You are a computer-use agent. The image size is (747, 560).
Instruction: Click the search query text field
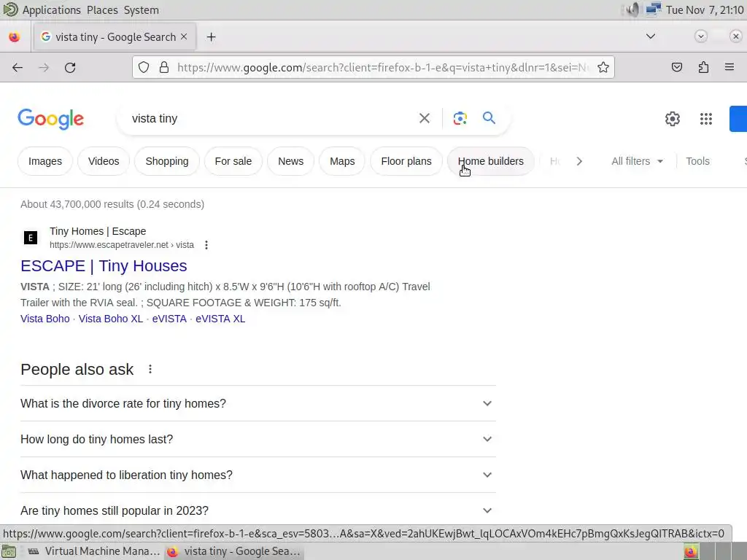(271, 119)
